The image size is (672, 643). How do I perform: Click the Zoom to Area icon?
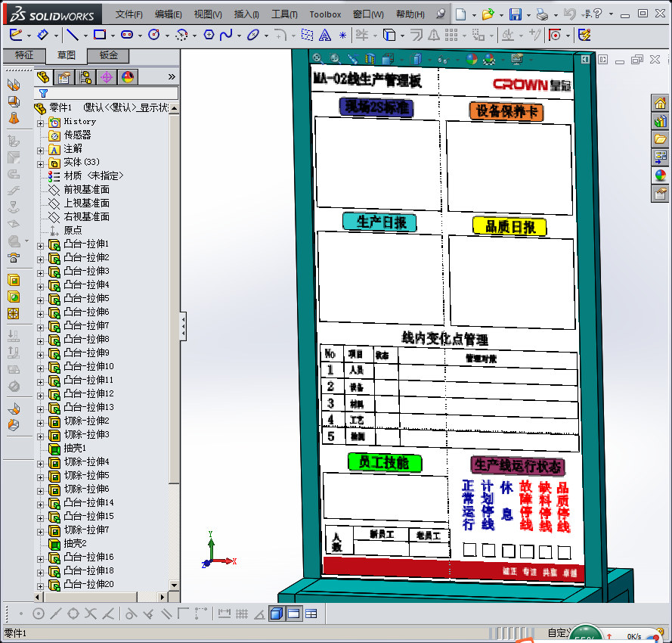point(335,58)
